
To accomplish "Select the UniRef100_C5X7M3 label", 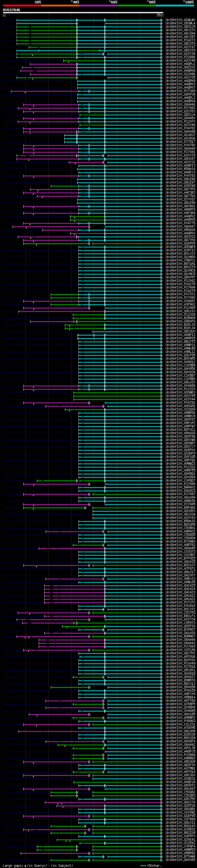I will 180,612.
